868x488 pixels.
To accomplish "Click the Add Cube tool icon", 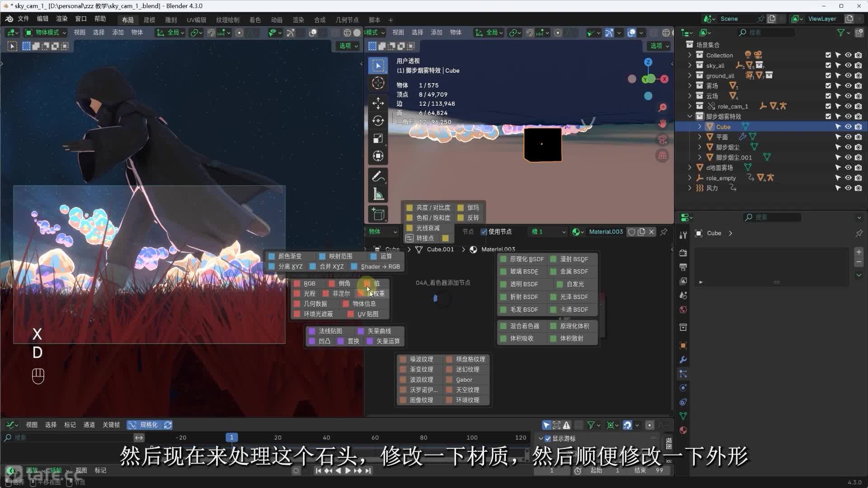I will [378, 214].
